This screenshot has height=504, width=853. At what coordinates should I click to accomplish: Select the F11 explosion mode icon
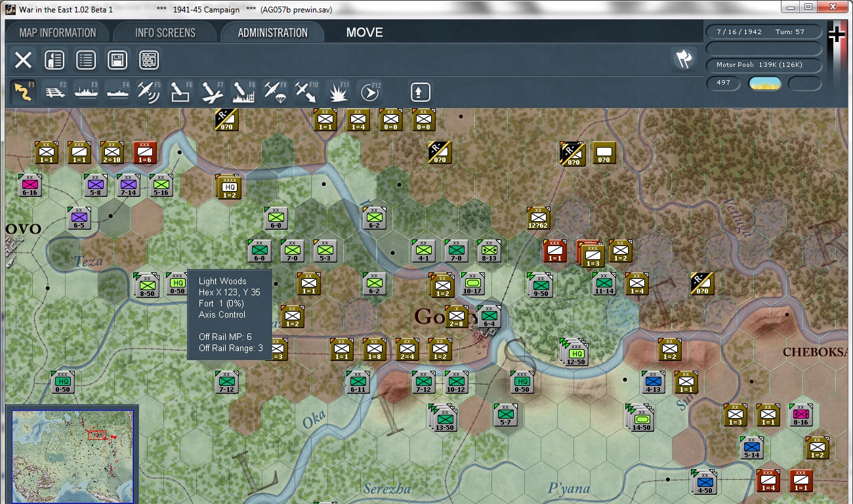tap(338, 92)
